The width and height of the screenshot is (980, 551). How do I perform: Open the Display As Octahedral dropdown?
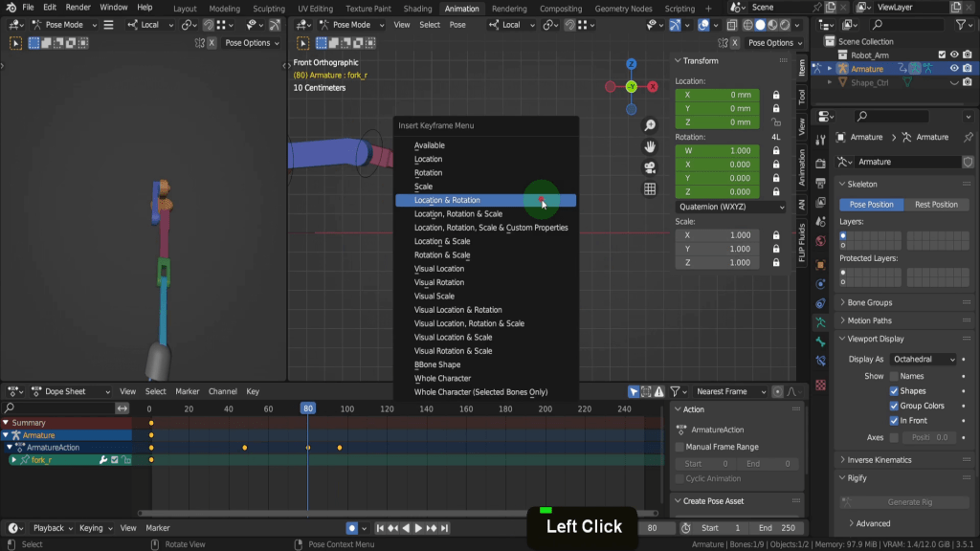click(x=924, y=359)
